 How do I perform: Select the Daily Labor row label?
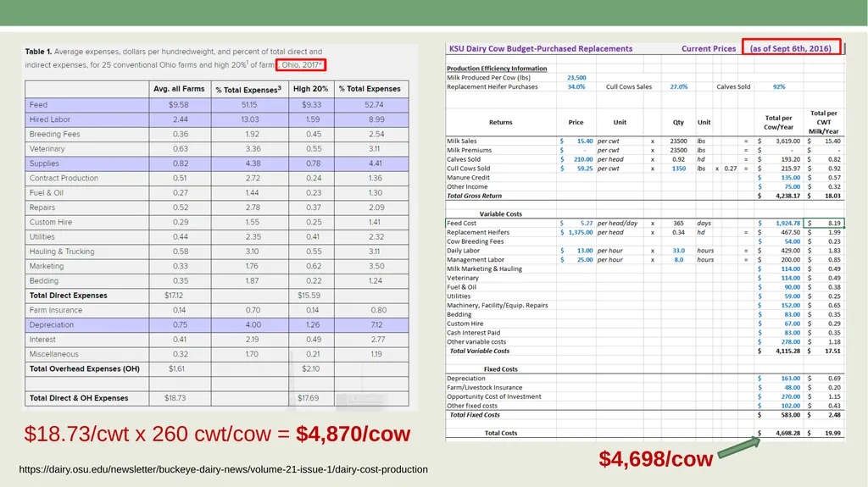tap(463, 251)
